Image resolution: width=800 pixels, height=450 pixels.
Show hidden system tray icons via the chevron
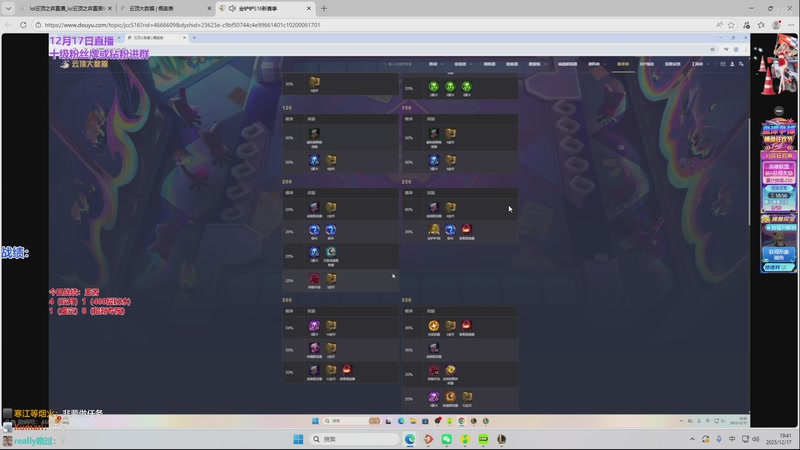[692, 439]
